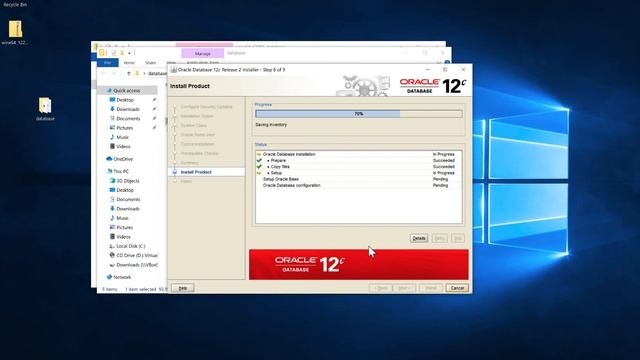This screenshot has height=360, width=640.
Task: Click Pictures icon under Quick access
Action: (x=112, y=128)
